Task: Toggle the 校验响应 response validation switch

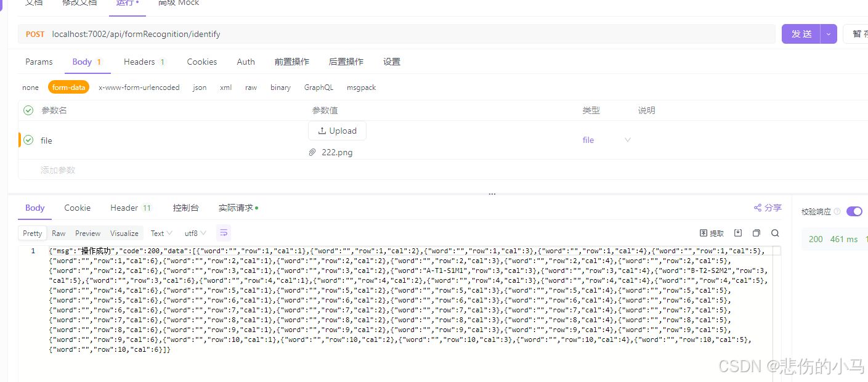Action: click(x=854, y=211)
